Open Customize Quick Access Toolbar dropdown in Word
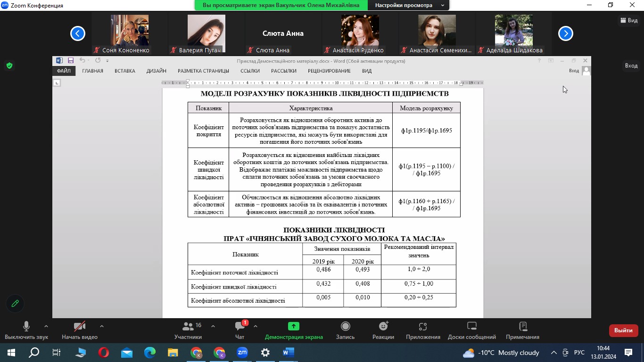This screenshot has height=362, width=644. (x=107, y=61)
